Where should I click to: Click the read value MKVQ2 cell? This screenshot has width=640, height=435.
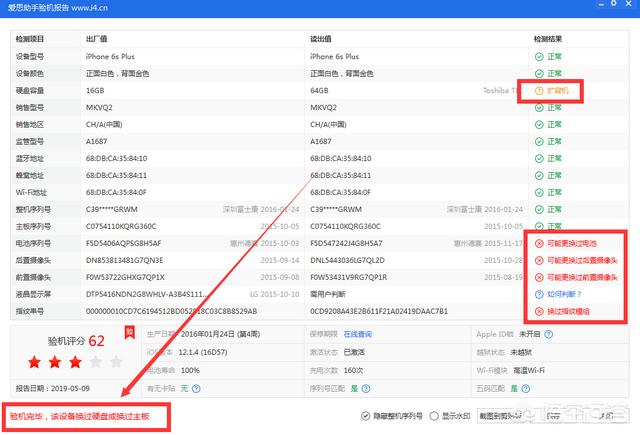point(323,108)
